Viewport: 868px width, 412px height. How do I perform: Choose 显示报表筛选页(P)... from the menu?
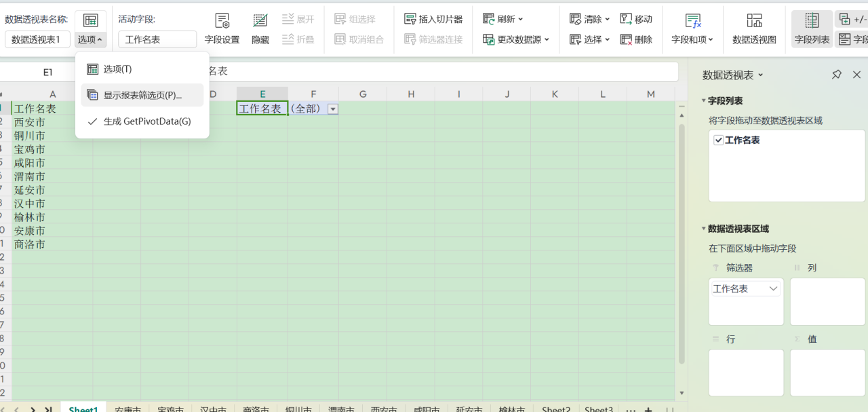point(142,95)
